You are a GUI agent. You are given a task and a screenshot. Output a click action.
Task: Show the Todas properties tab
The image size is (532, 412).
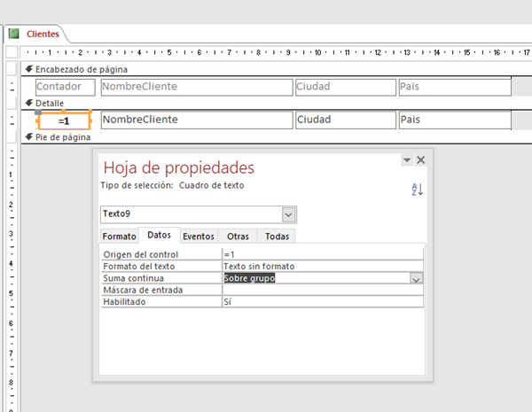coord(277,237)
